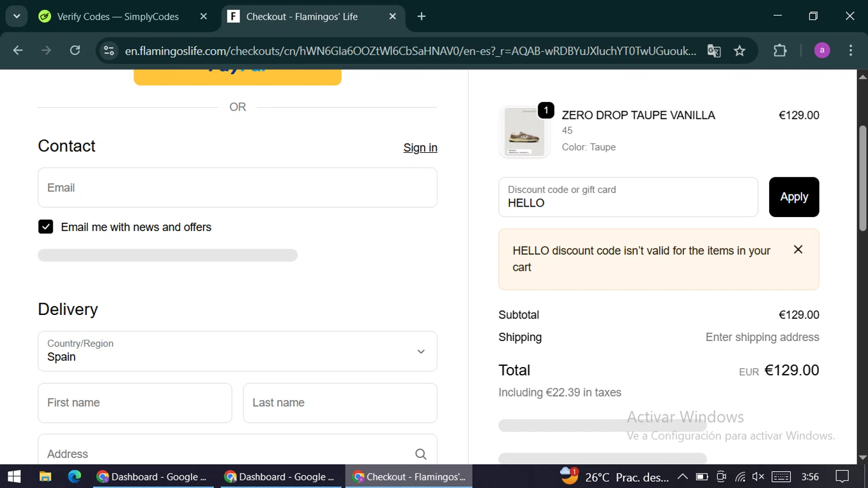Expand the Country/Region dropdown

237,351
